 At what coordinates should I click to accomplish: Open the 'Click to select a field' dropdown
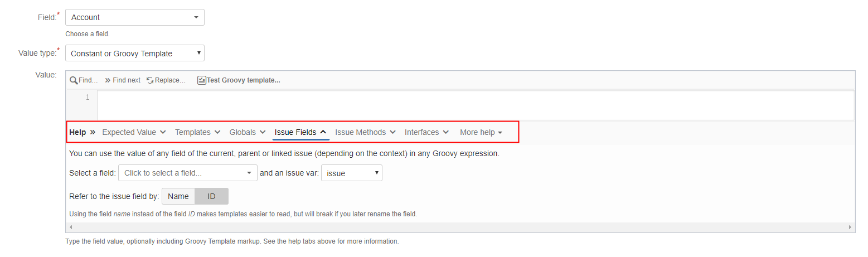coord(187,173)
